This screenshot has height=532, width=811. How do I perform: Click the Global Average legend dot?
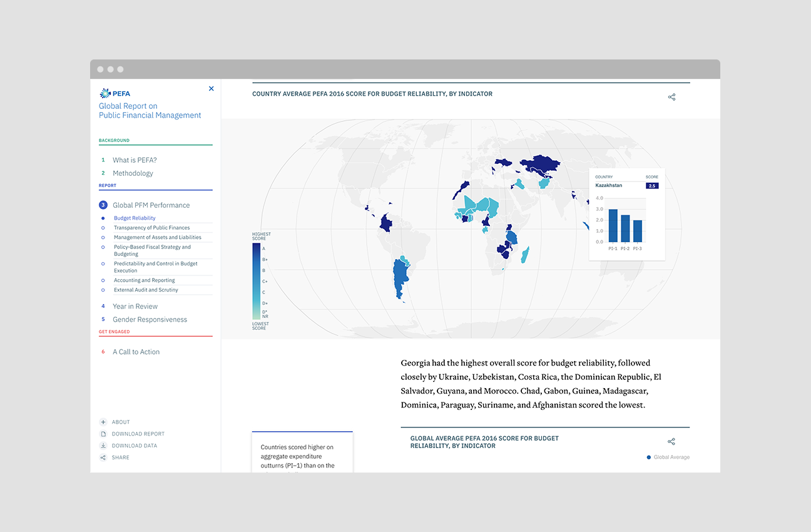click(649, 458)
